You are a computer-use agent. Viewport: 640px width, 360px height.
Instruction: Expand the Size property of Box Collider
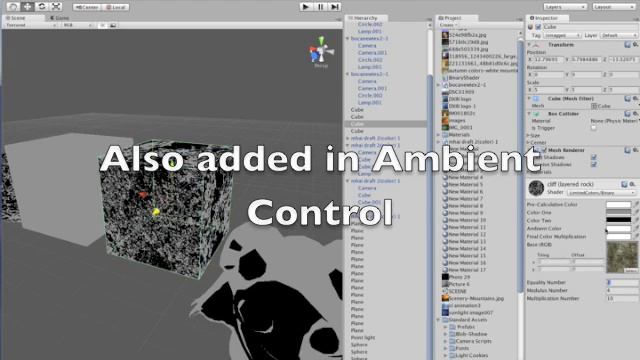(528, 135)
